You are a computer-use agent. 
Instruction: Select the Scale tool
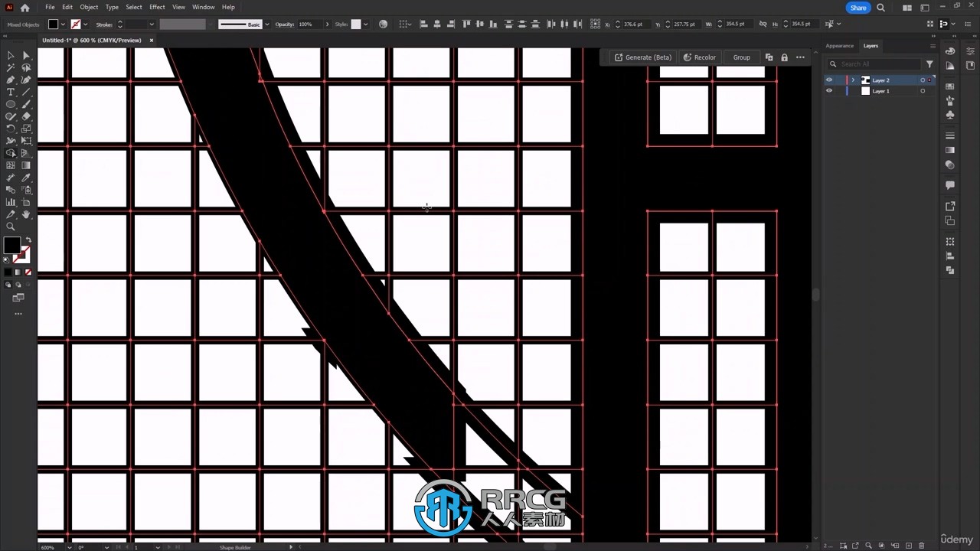click(26, 129)
